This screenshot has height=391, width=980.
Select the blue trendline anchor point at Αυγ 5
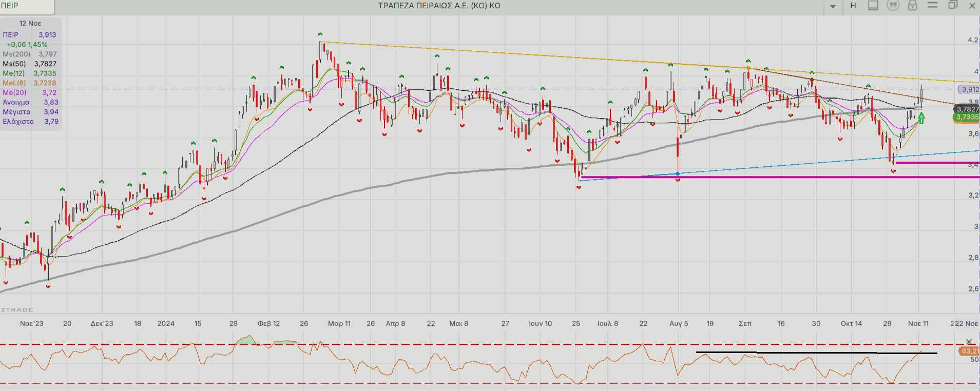click(x=678, y=174)
